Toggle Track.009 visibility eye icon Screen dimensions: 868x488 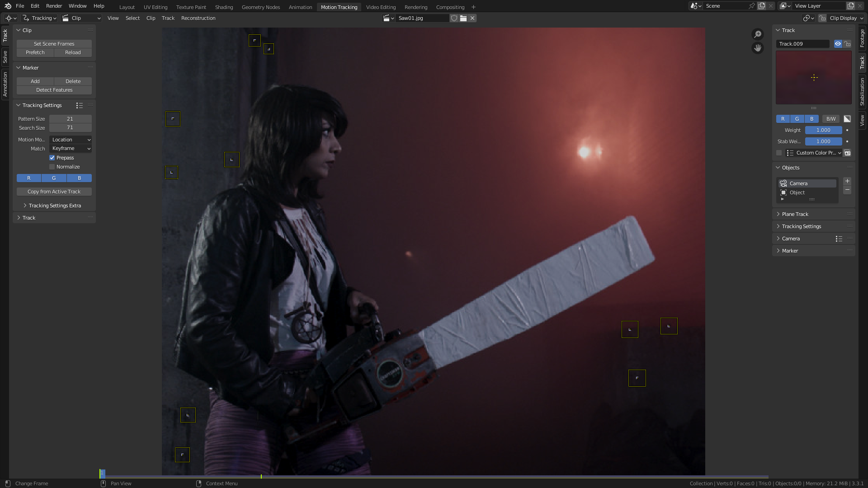[838, 44]
